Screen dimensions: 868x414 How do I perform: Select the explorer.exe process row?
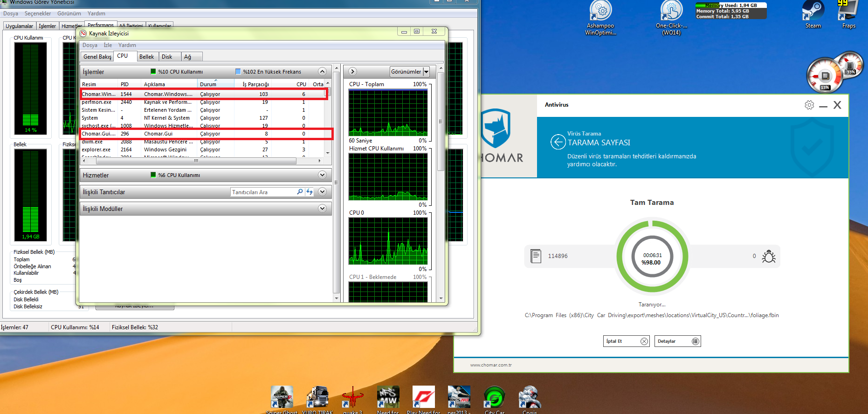coord(202,149)
